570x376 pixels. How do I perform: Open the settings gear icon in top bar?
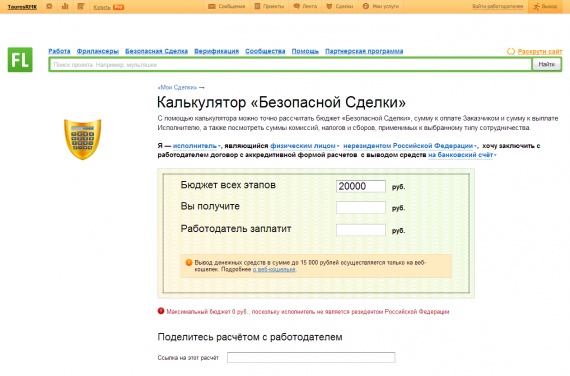[49, 6]
